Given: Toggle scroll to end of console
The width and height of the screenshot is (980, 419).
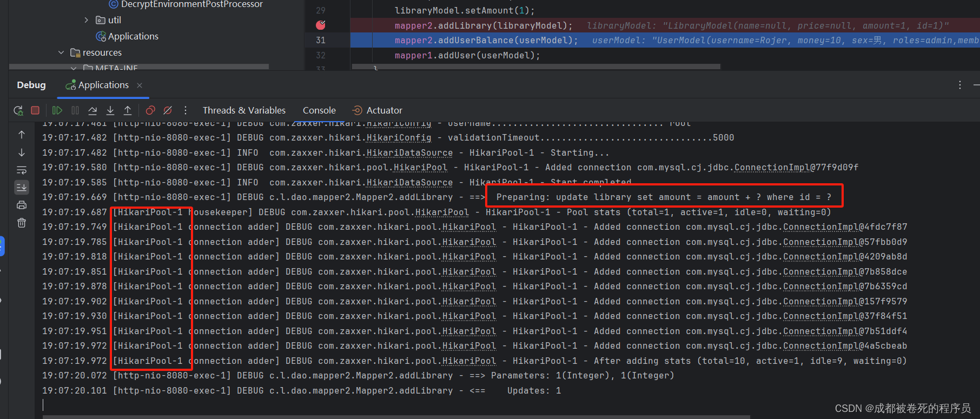Looking at the screenshot, I should point(22,187).
